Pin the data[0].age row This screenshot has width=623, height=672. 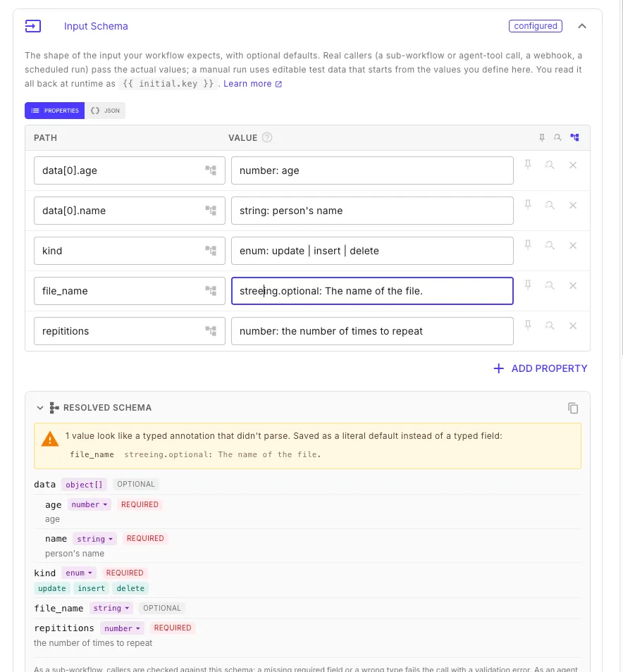tap(528, 165)
